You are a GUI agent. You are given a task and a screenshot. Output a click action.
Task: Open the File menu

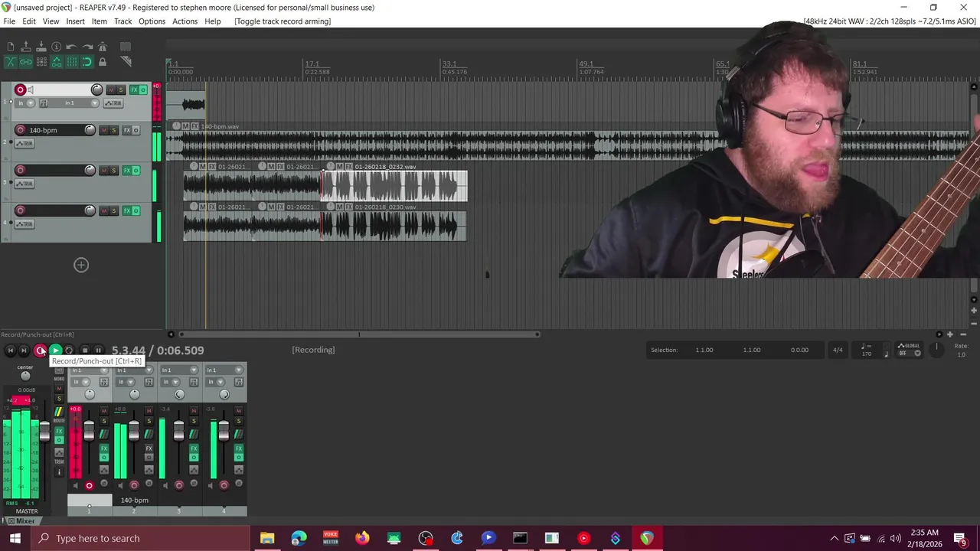(9, 21)
